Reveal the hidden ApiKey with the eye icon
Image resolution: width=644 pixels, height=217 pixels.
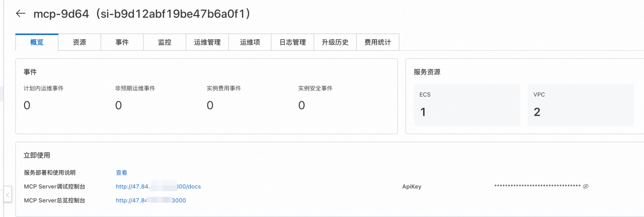586,186
